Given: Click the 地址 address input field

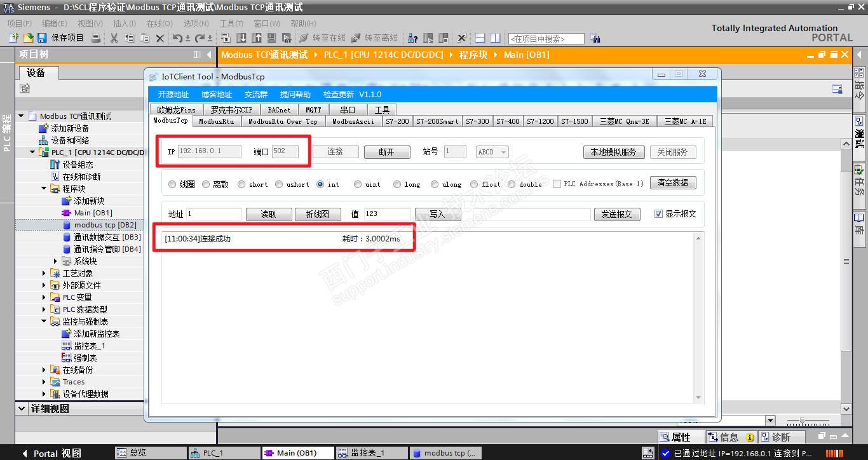Looking at the screenshot, I should pyautogui.click(x=214, y=214).
